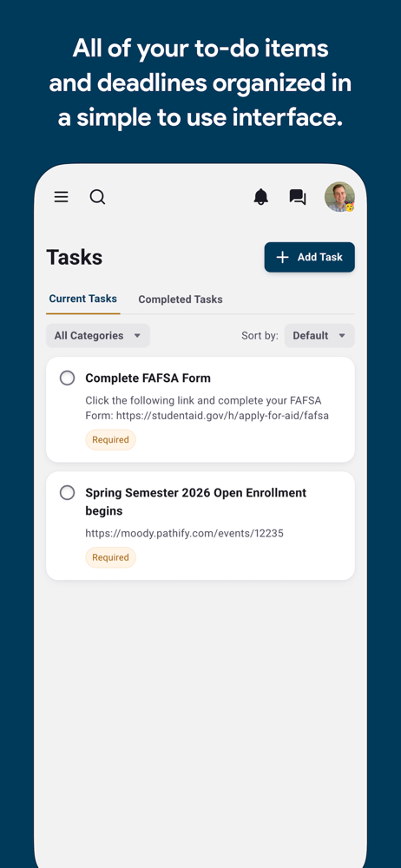Tap the search magnifier icon

[x=97, y=197]
